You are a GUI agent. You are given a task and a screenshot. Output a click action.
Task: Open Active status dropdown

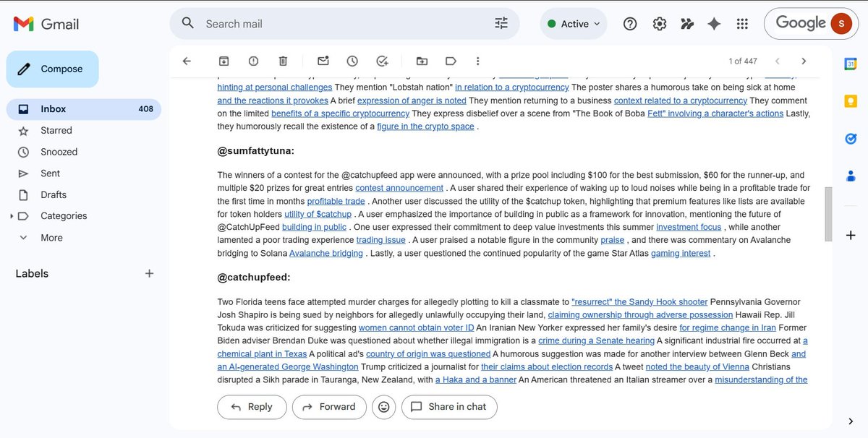tap(574, 23)
